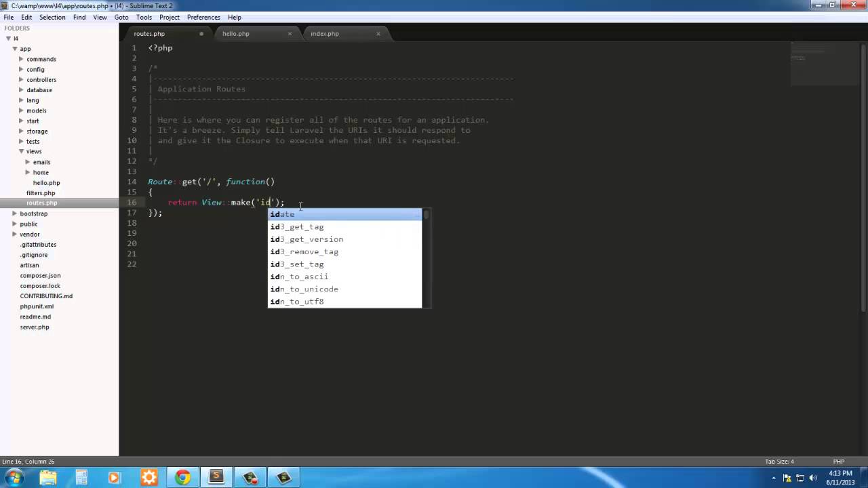Open composer.json in the sidebar
This screenshot has width=868, height=488.
point(40,275)
